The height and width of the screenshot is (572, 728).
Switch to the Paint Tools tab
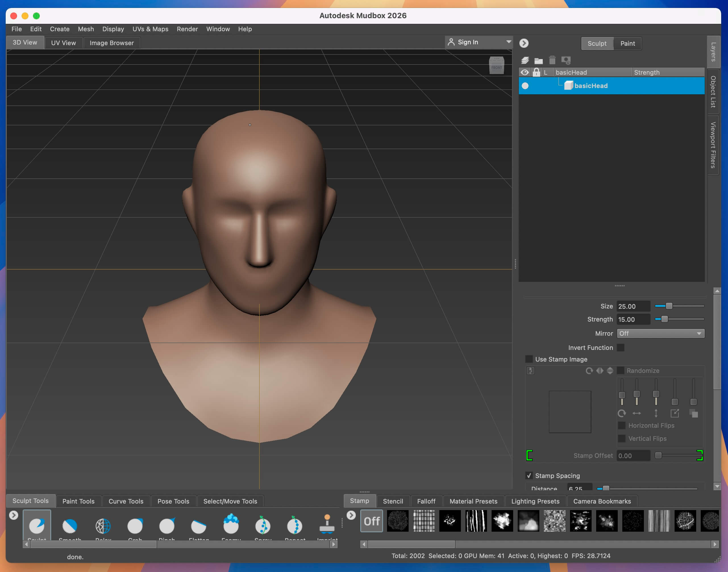click(78, 501)
